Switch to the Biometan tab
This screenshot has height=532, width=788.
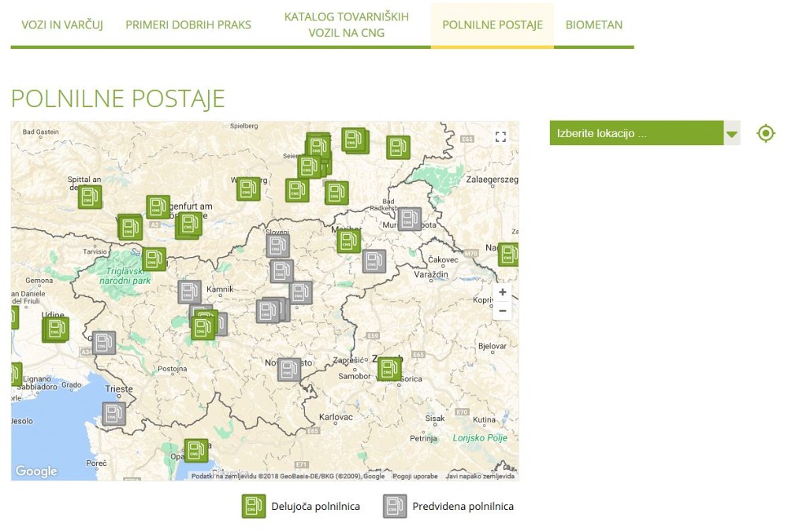593,24
